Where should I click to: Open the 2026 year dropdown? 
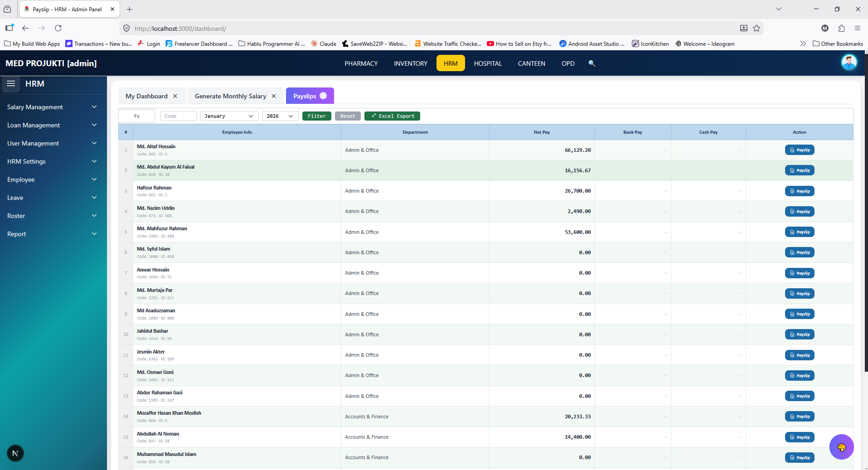point(280,116)
